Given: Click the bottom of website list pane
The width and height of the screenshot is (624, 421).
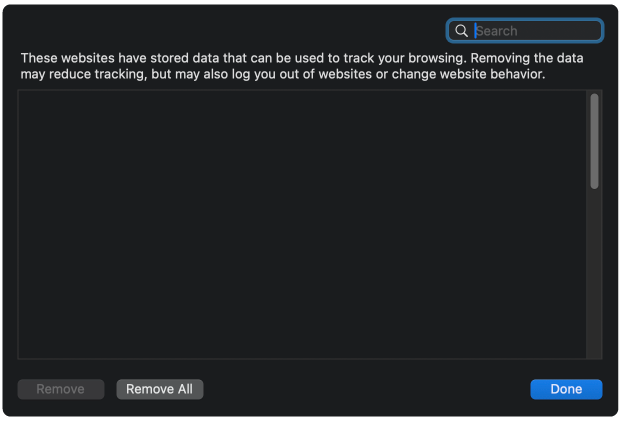Looking at the screenshot, I should pyautogui.click(x=302, y=350).
